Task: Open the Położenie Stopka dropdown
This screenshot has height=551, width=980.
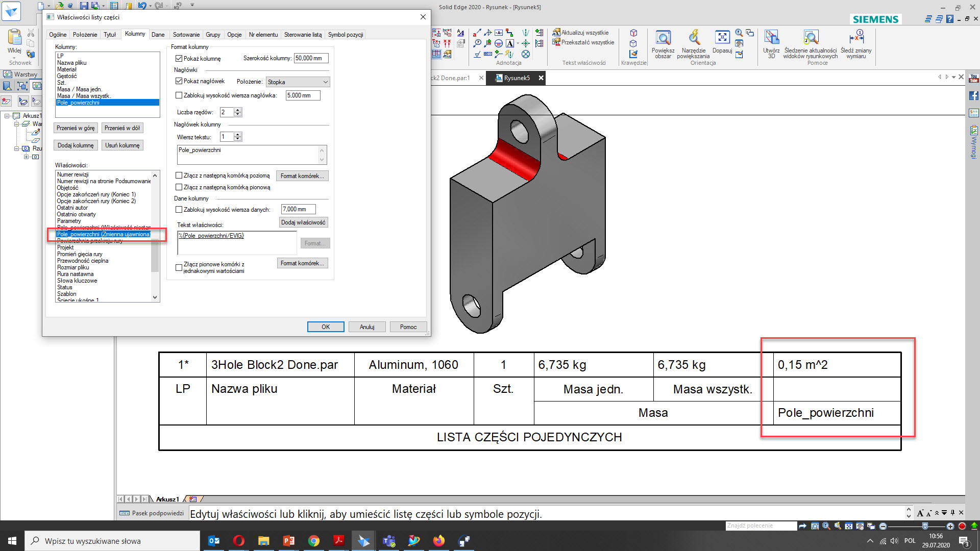Action: (x=298, y=82)
